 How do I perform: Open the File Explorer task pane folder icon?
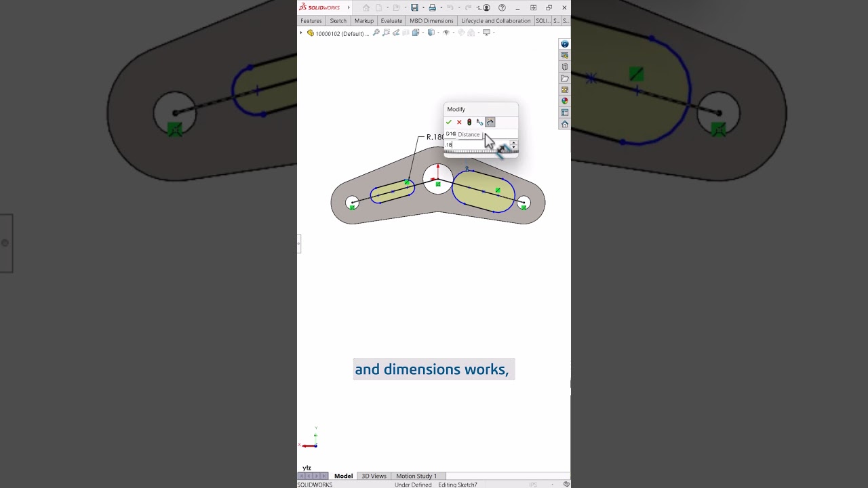pyautogui.click(x=564, y=78)
